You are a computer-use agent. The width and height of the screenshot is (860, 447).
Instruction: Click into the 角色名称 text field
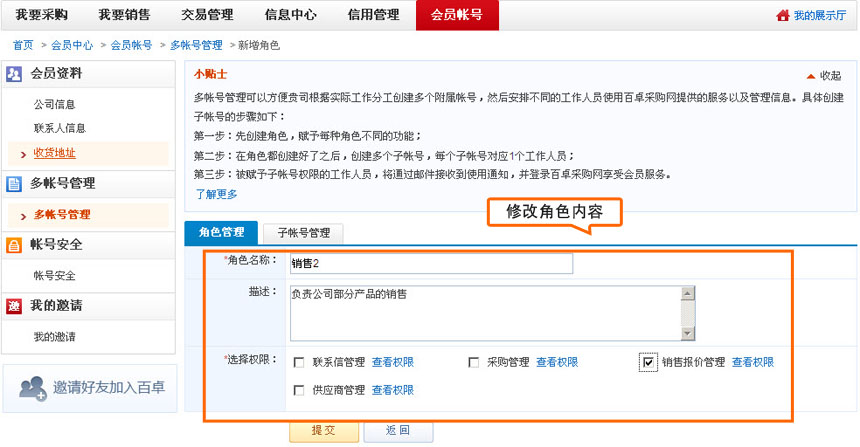point(430,263)
